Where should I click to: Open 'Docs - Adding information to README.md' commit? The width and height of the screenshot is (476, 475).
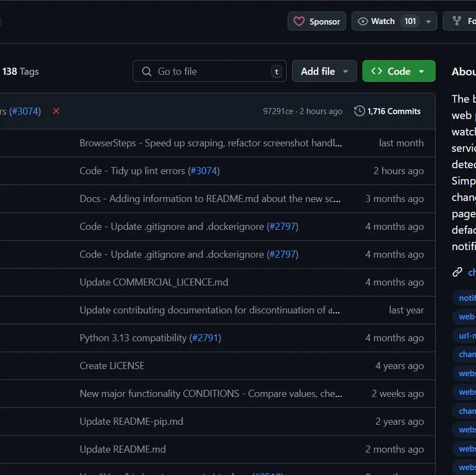[x=210, y=199]
